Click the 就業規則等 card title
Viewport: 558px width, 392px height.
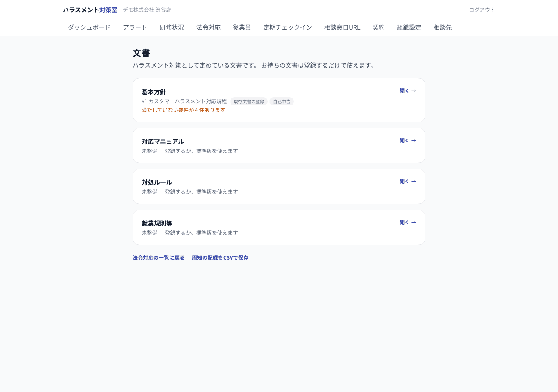[157, 223]
